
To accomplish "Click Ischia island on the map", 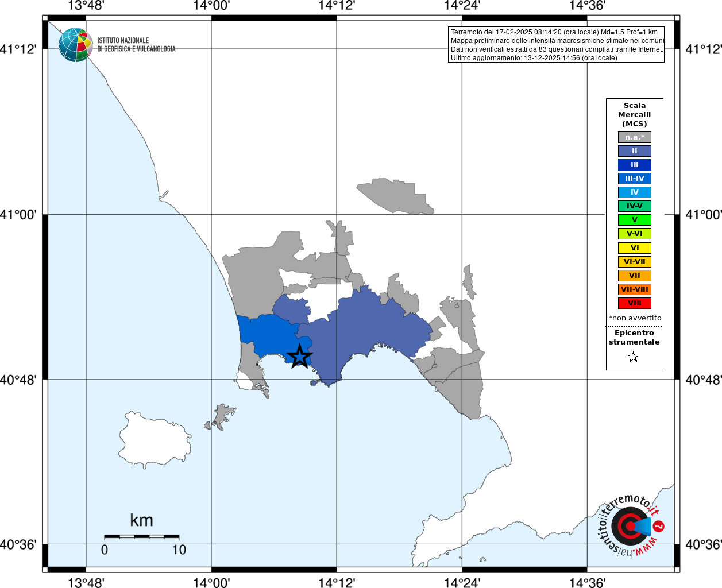I will click(x=155, y=440).
